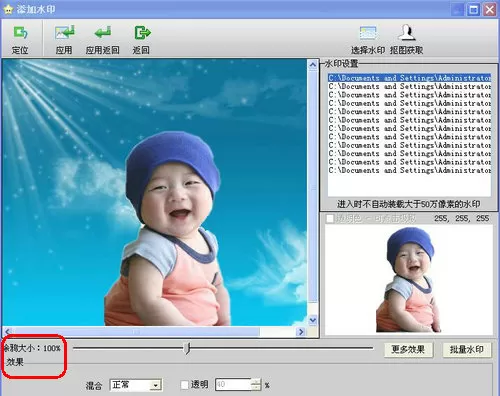Image resolution: width=500 pixels, height=396 pixels.
Task: Click the preview vertical scrollbar up arrow
Action: (313, 64)
